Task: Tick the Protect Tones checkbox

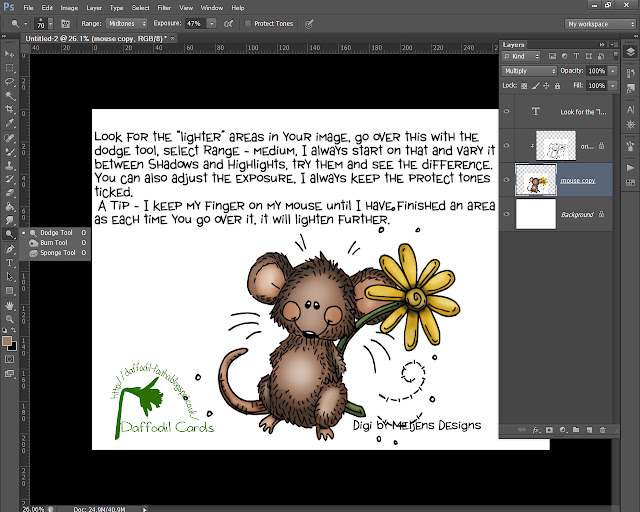Action: (x=248, y=24)
